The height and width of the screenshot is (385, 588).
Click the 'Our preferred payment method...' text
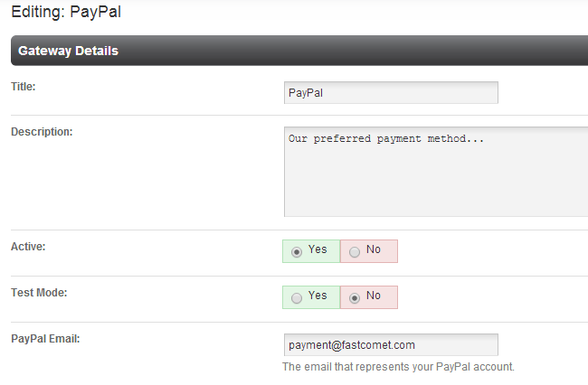tap(386, 139)
